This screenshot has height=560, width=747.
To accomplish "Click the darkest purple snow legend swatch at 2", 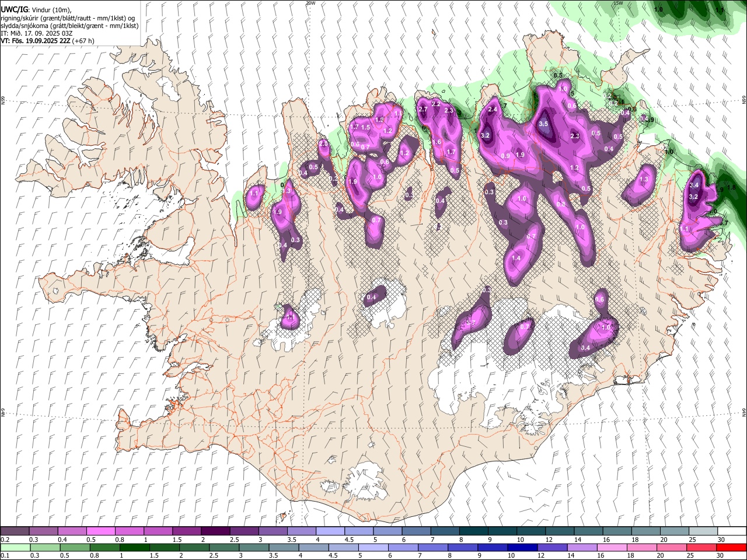I will point(215,531).
